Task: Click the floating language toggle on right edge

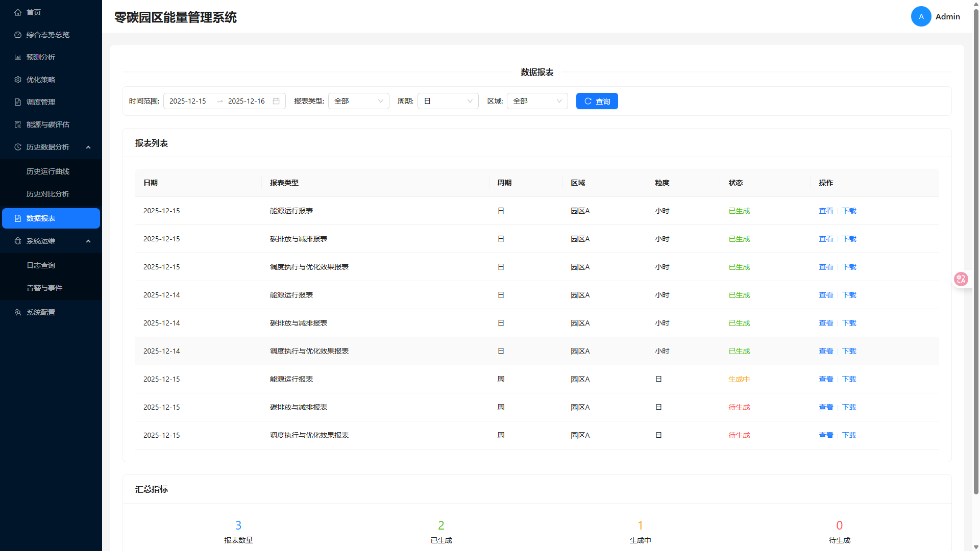Action: pos(961,279)
